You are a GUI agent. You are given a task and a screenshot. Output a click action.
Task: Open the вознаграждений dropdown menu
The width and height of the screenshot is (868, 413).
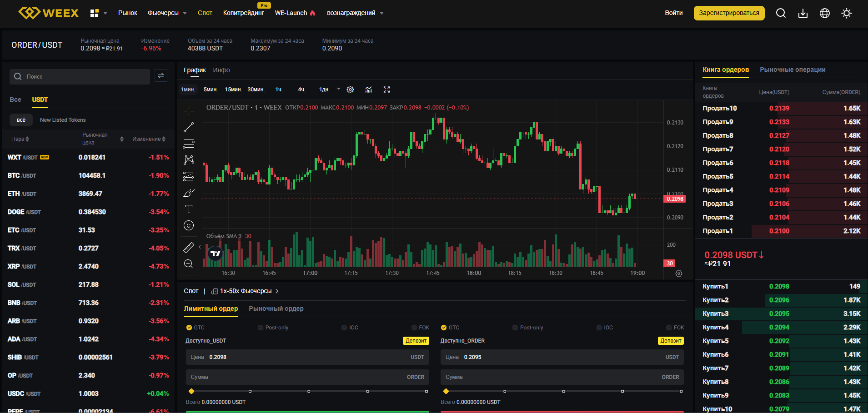click(355, 13)
